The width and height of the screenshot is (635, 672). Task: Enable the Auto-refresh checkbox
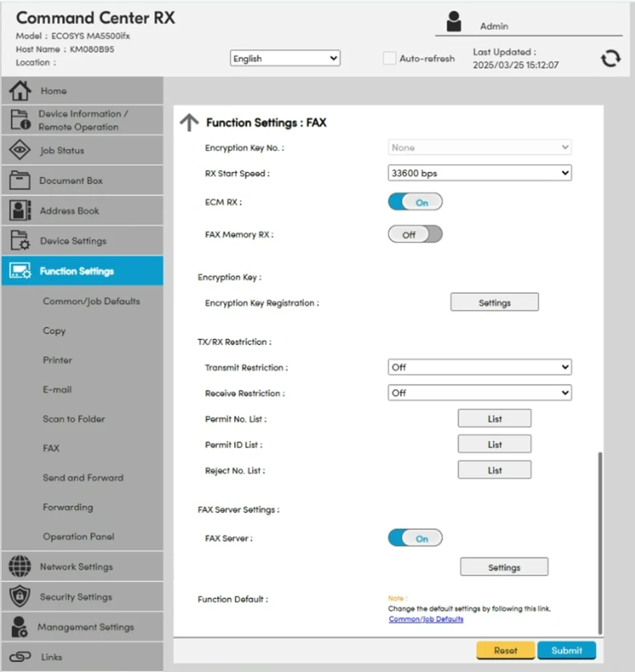click(x=389, y=58)
